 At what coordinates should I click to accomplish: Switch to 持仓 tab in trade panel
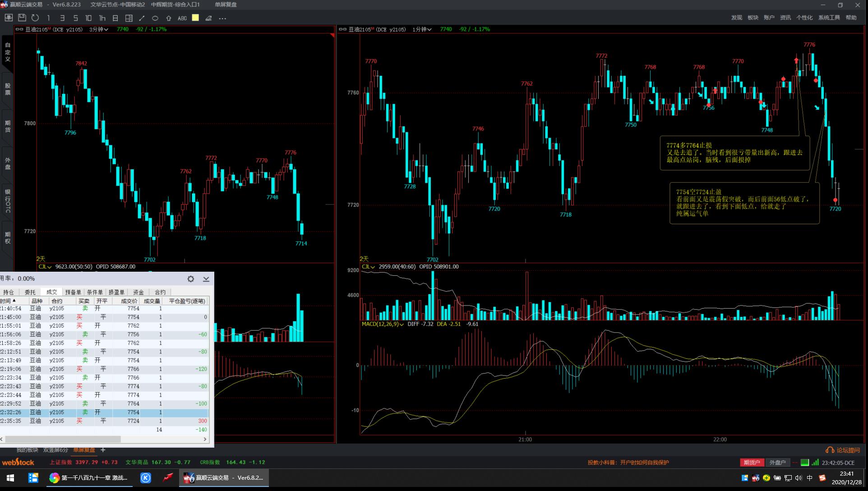pos(9,292)
